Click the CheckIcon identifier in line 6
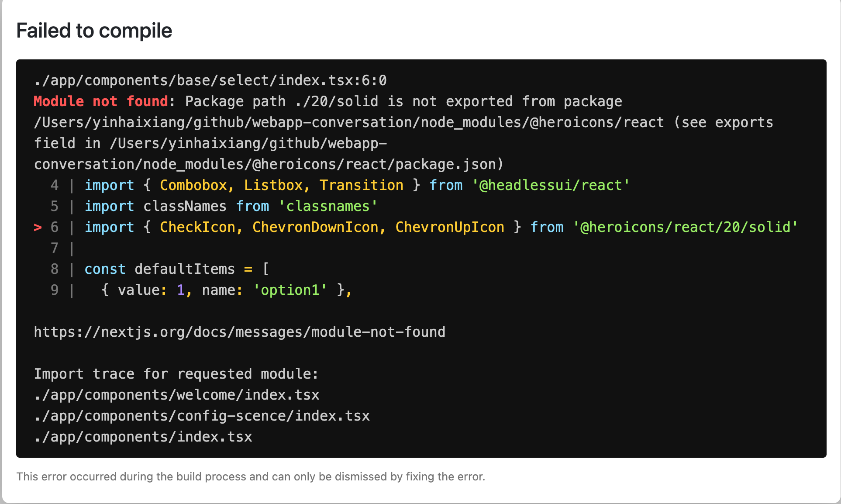Image resolution: width=841 pixels, height=504 pixels. (x=197, y=227)
